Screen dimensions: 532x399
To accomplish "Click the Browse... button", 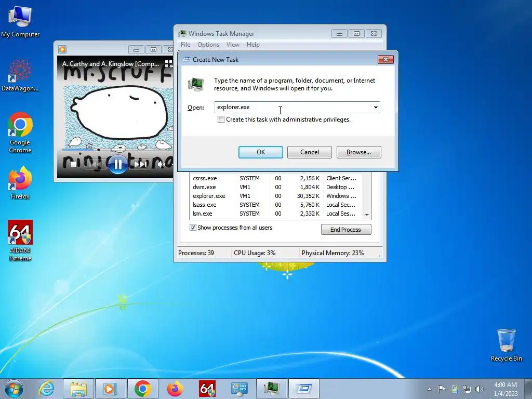I will (358, 152).
